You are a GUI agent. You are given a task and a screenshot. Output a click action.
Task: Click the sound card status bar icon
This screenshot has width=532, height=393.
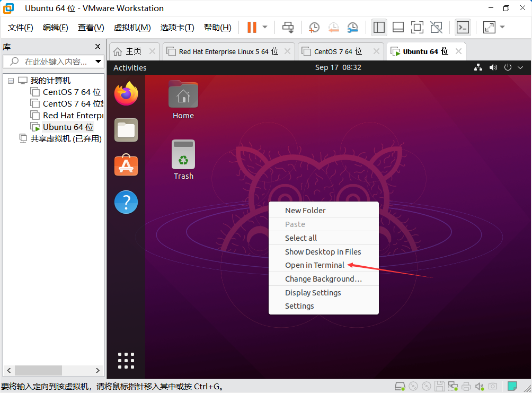480,387
